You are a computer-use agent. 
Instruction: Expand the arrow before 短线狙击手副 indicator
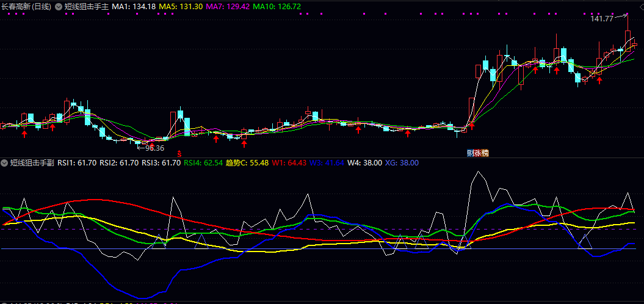tap(5, 163)
